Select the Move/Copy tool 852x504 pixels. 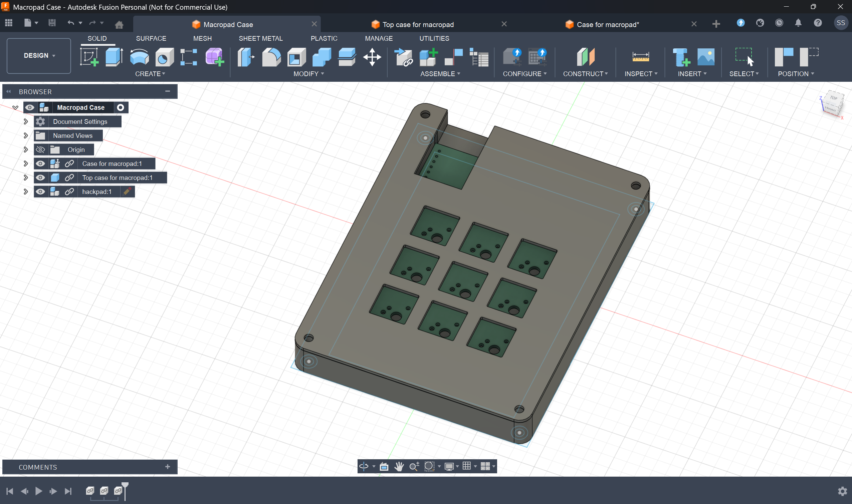372,57
